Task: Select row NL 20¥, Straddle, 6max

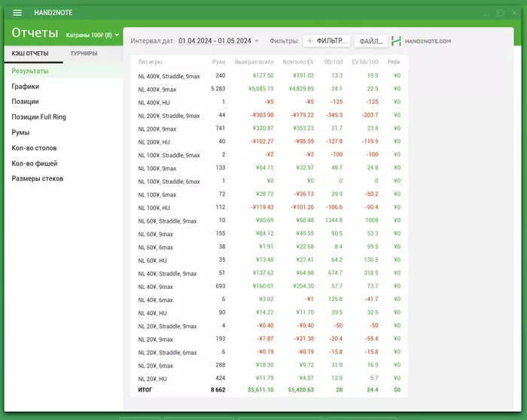Action: pyautogui.click(x=270, y=352)
